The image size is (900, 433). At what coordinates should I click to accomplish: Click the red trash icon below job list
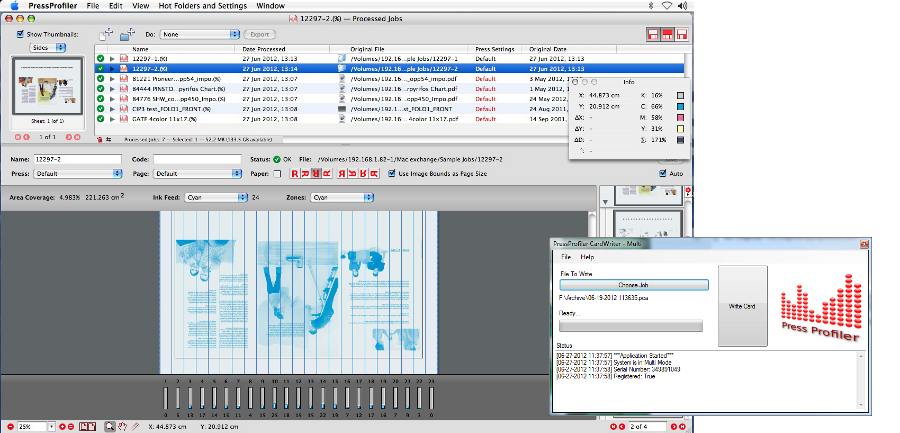(100, 140)
